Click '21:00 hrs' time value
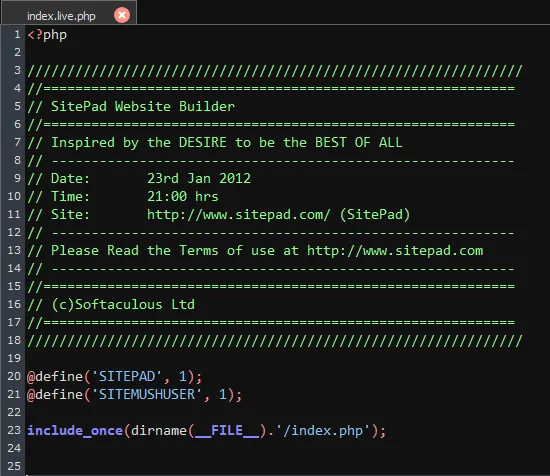The width and height of the screenshot is (550, 476). click(183, 196)
